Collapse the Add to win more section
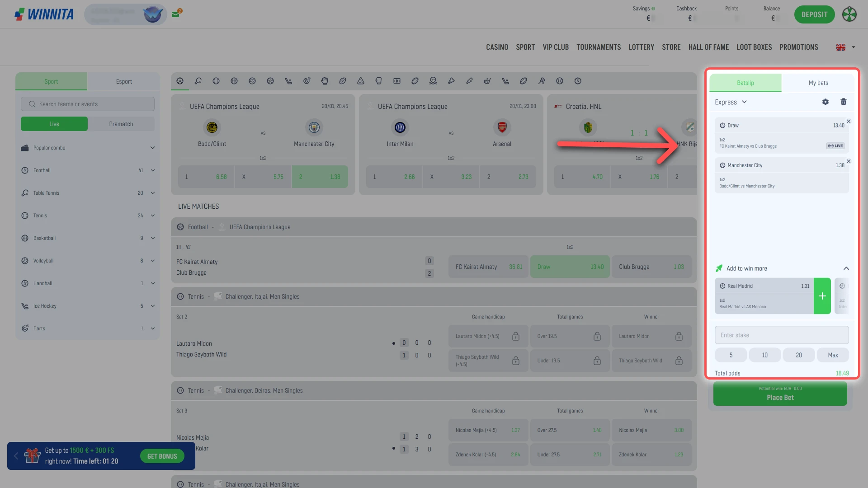The image size is (868, 488). (x=846, y=268)
